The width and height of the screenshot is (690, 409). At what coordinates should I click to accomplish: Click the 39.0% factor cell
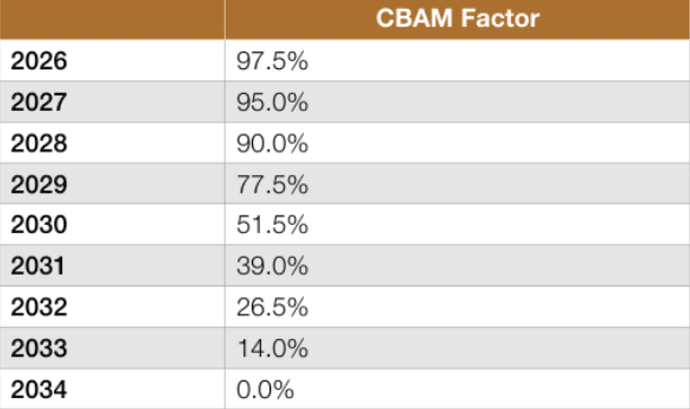pyautogui.click(x=272, y=266)
